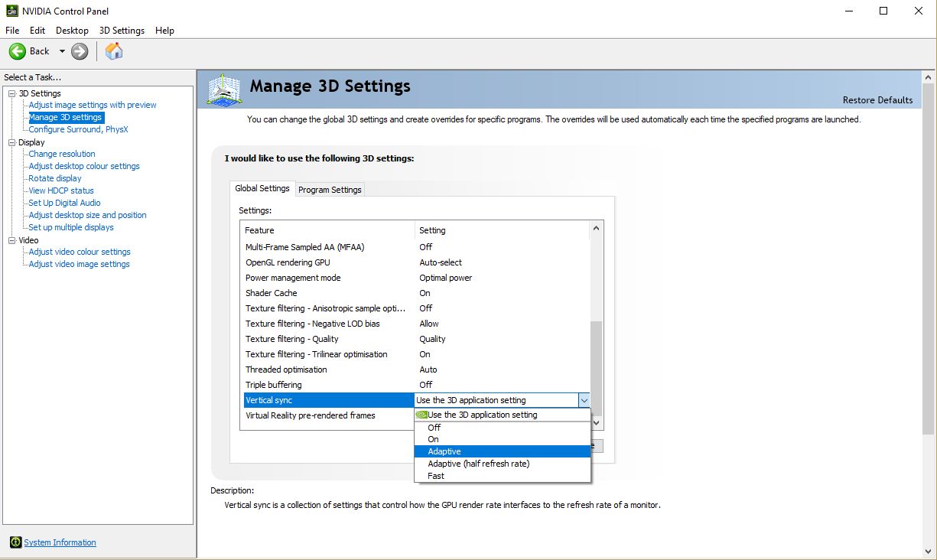The height and width of the screenshot is (560, 937).
Task: Collapse the Video tree node
Action: point(11,240)
